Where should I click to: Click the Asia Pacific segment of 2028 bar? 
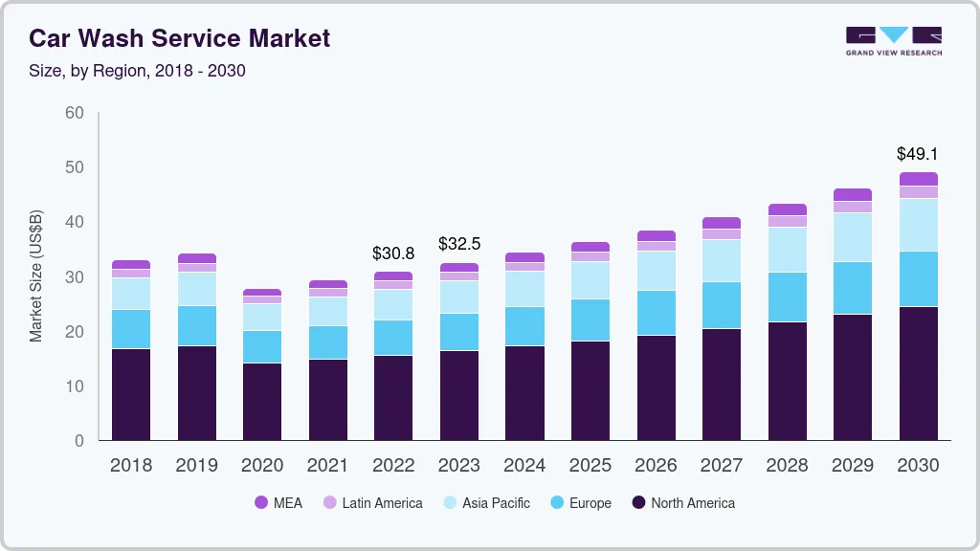click(787, 250)
